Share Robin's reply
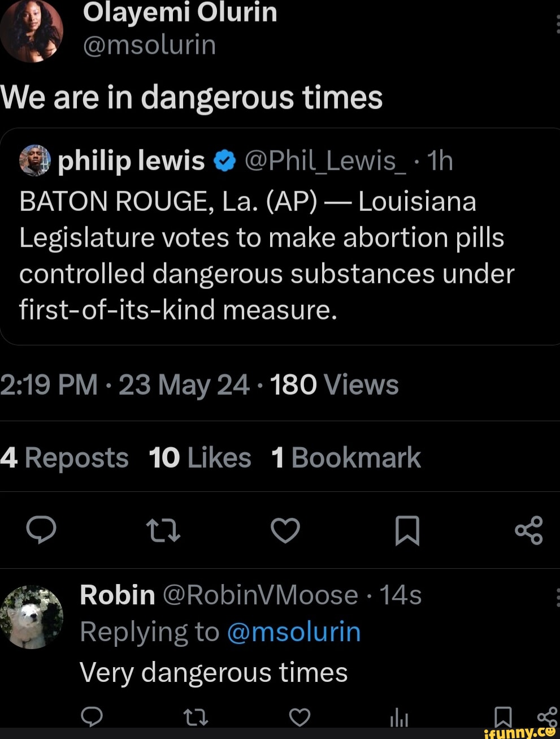560x739 pixels. click(x=547, y=717)
